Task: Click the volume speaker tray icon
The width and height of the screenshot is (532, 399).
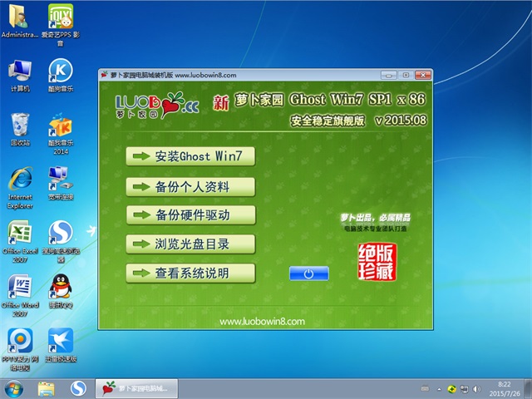Action: [x=476, y=389]
